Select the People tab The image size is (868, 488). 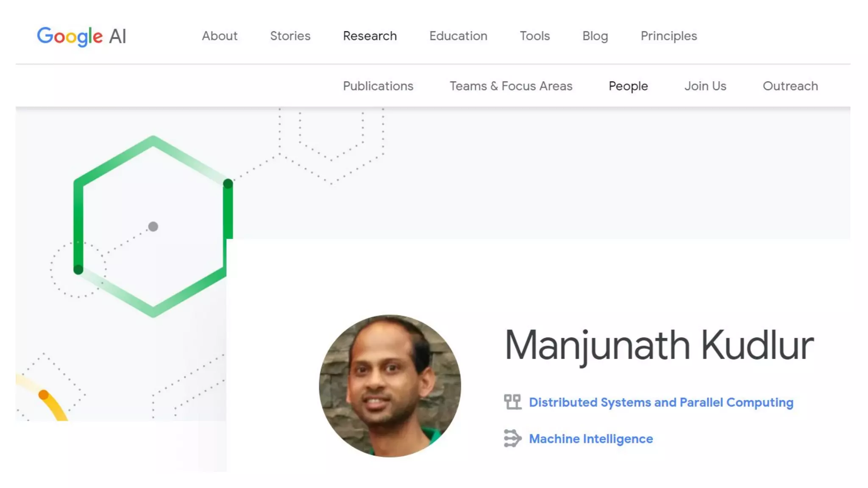[x=628, y=86]
